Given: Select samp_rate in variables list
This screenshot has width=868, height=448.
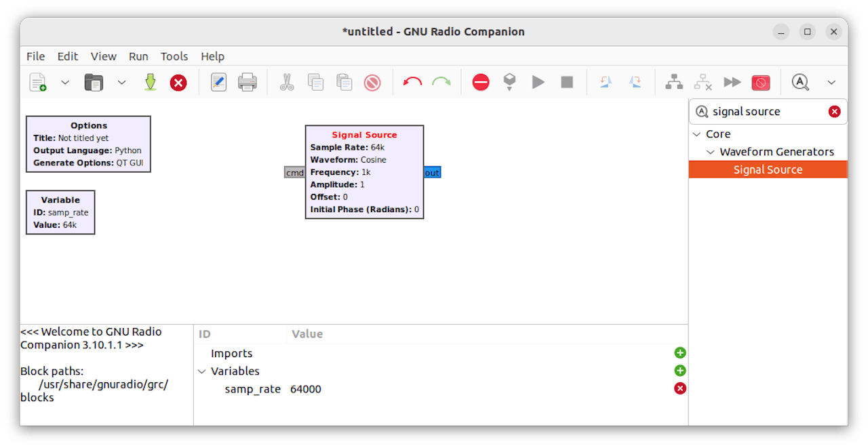Looking at the screenshot, I should [x=252, y=389].
